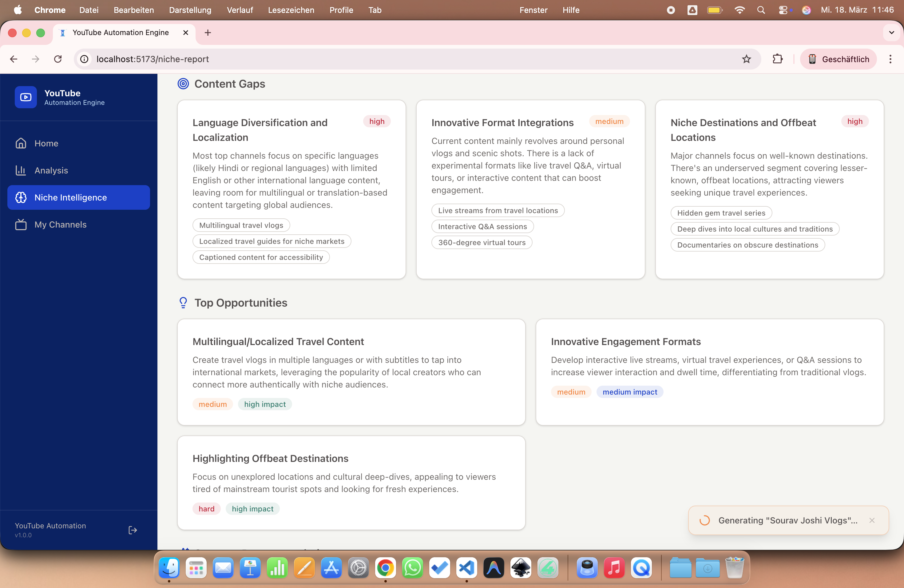Open My Channels in sidebar
This screenshot has width=904, height=588.
pyautogui.click(x=60, y=224)
